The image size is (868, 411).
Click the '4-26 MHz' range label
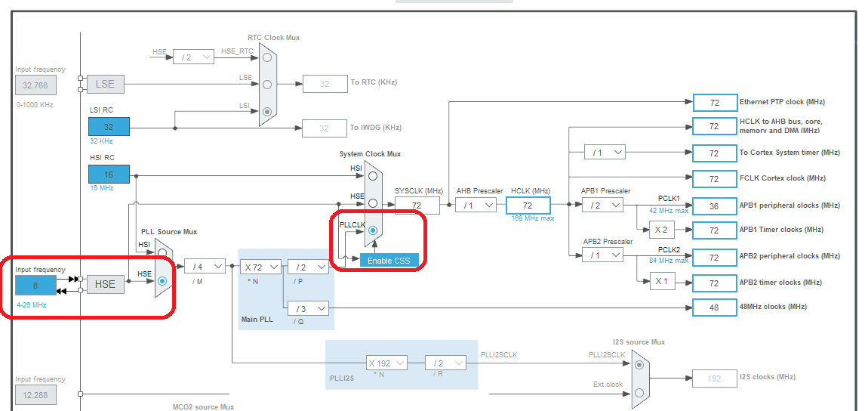[32, 305]
